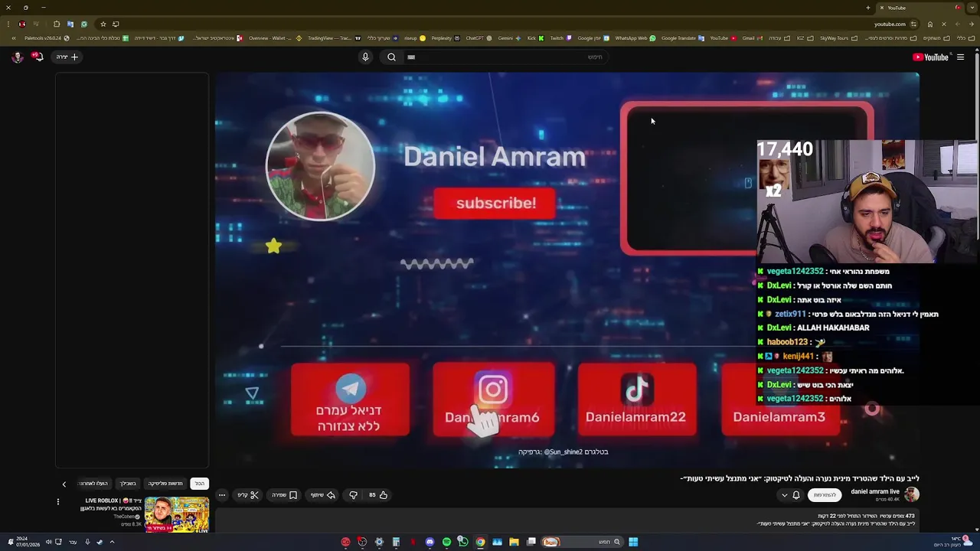
Task: Dislike the video with thumbs down
Action: tap(353, 495)
